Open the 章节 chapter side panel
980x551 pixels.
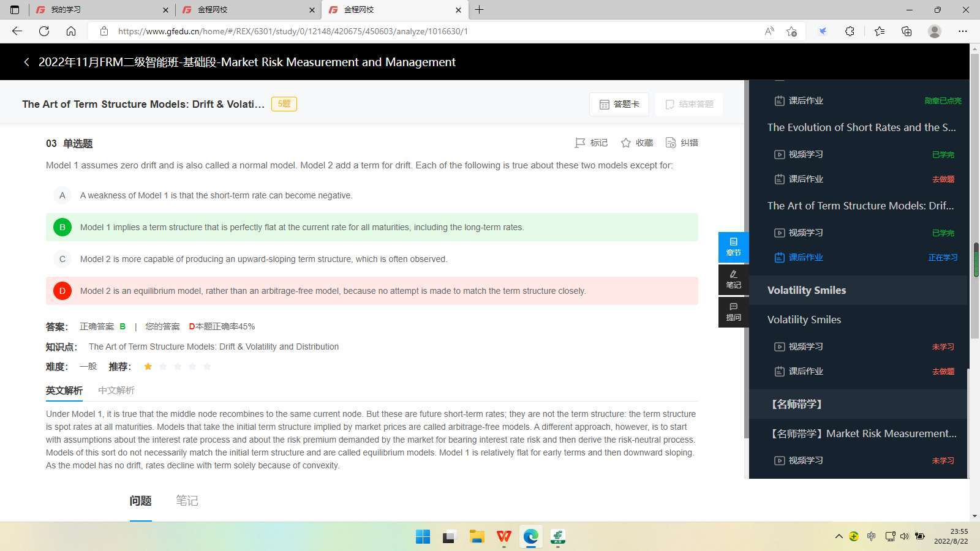pyautogui.click(x=733, y=247)
